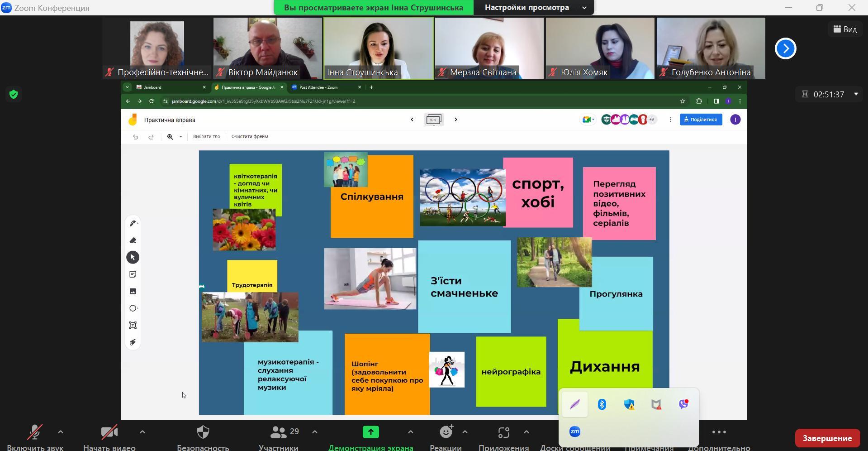Toggle Демонстрация экрана screen sharing
Screen dimensions: 868x451
point(370,433)
